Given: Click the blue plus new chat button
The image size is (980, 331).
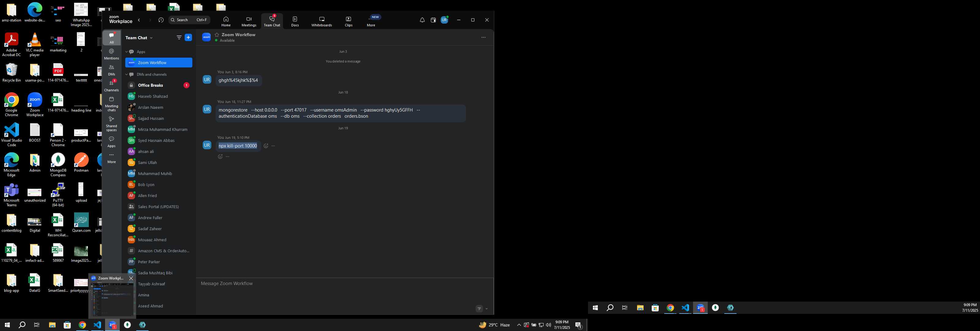Looking at the screenshot, I should coord(188,37).
